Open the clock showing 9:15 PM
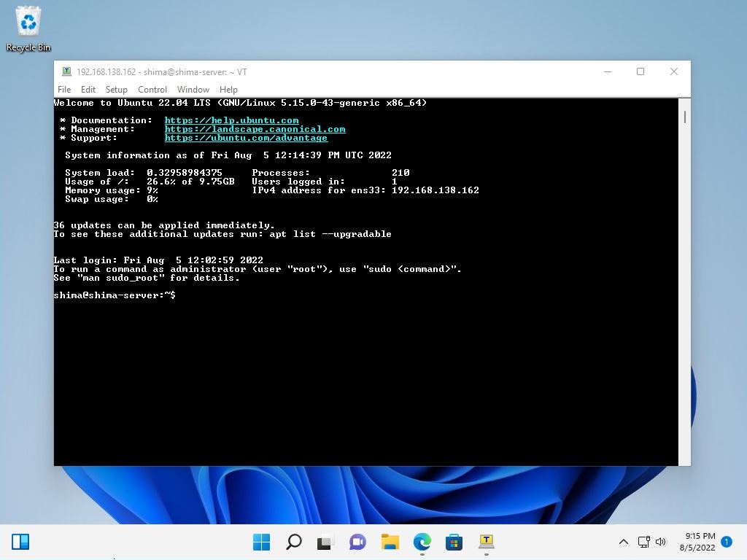The image size is (747, 560). coord(697,542)
